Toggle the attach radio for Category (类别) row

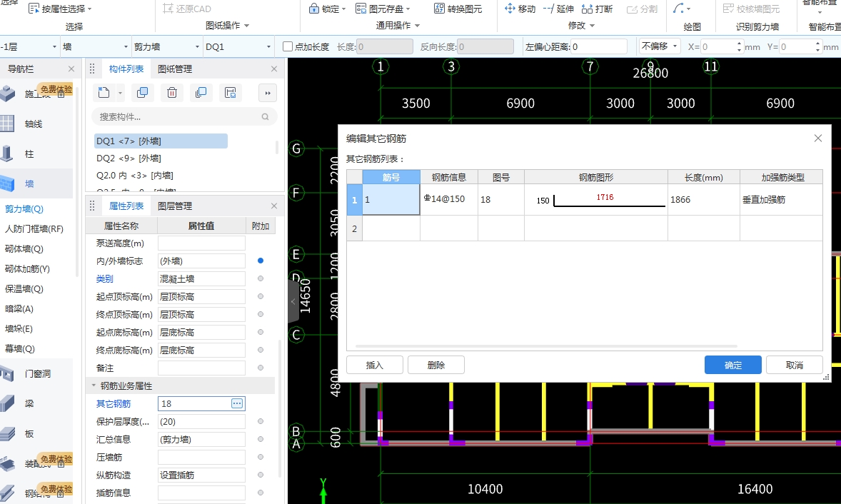pyautogui.click(x=260, y=278)
